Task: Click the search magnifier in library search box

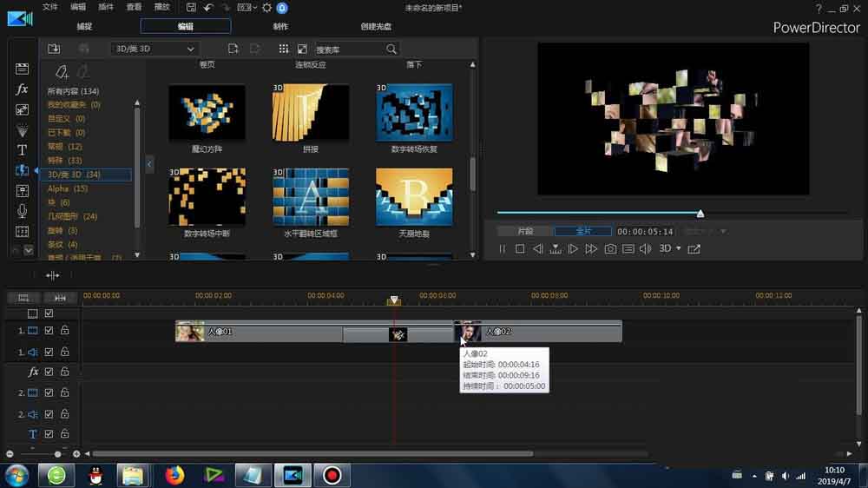Action: pyautogui.click(x=391, y=49)
